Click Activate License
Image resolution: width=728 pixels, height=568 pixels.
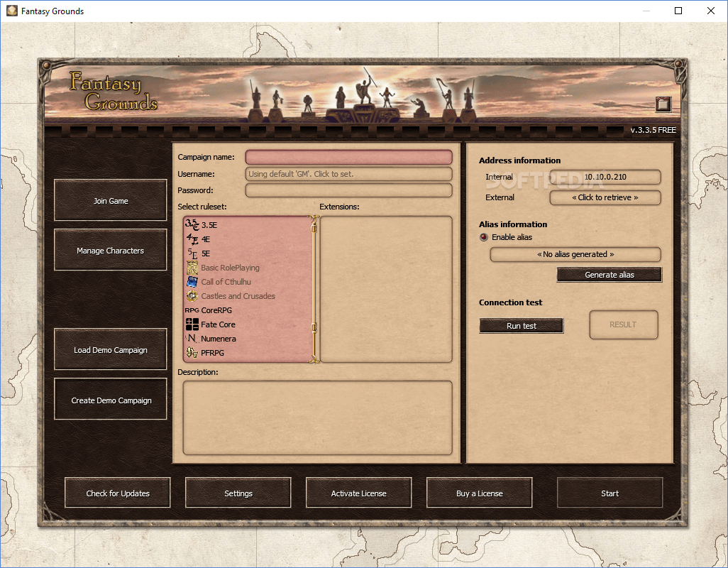(x=358, y=493)
